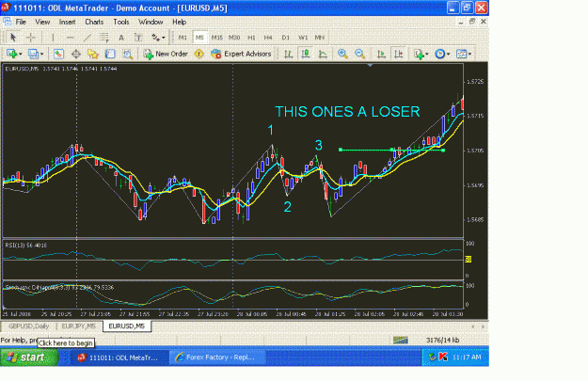Select the EURUSD,M5 chart tab

point(127,326)
